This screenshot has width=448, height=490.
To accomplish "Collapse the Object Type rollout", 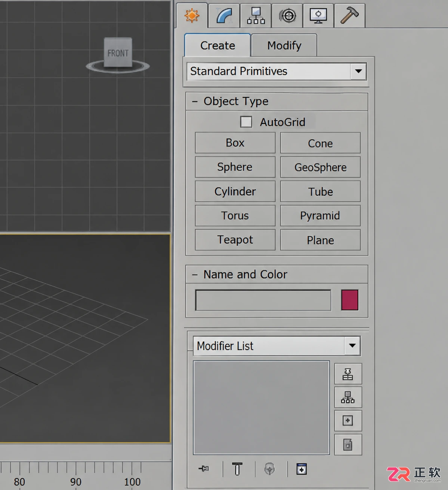I will click(x=276, y=101).
